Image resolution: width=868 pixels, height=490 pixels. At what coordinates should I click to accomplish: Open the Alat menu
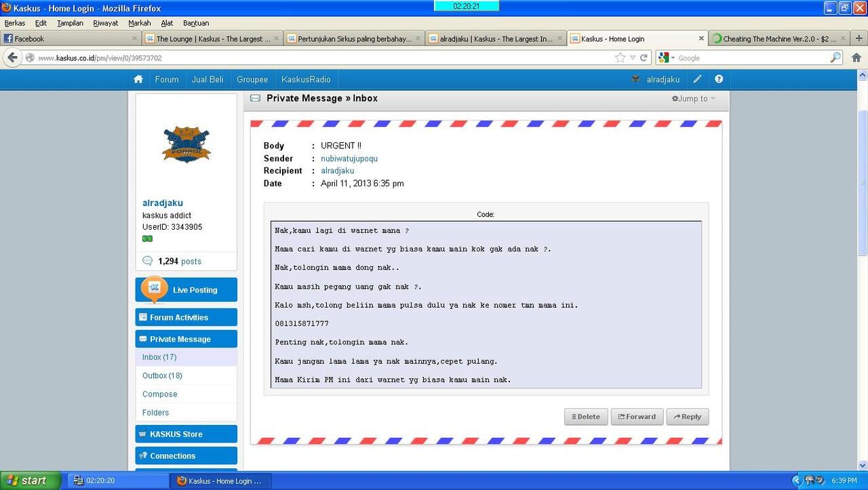pos(167,23)
